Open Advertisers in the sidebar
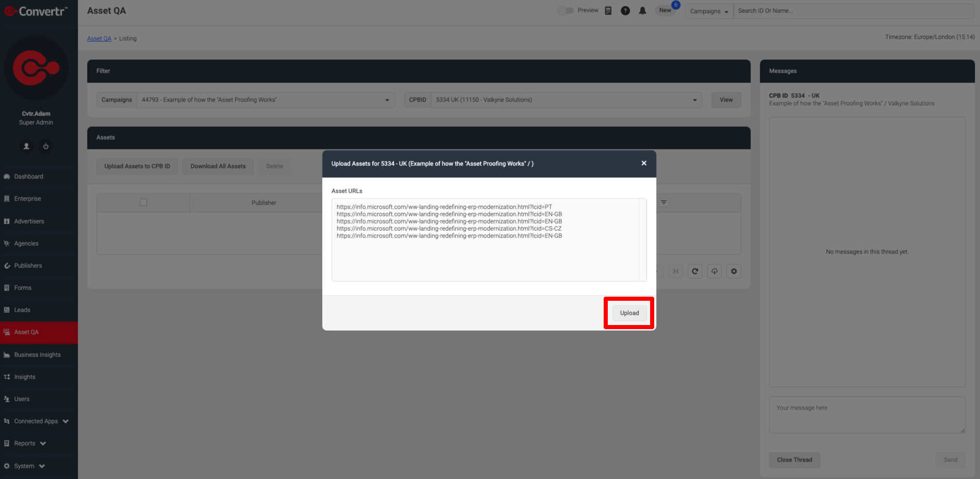 (x=39, y=221)
